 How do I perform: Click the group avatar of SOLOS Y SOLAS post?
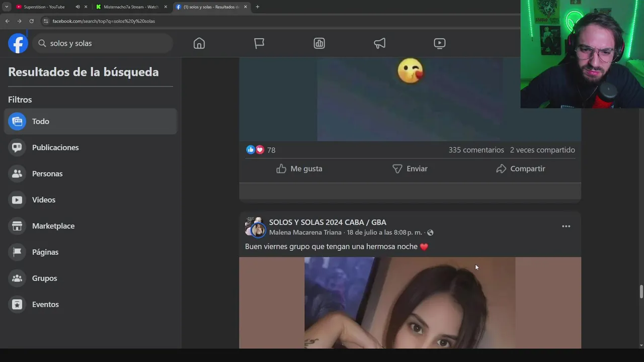coord(255,227)
